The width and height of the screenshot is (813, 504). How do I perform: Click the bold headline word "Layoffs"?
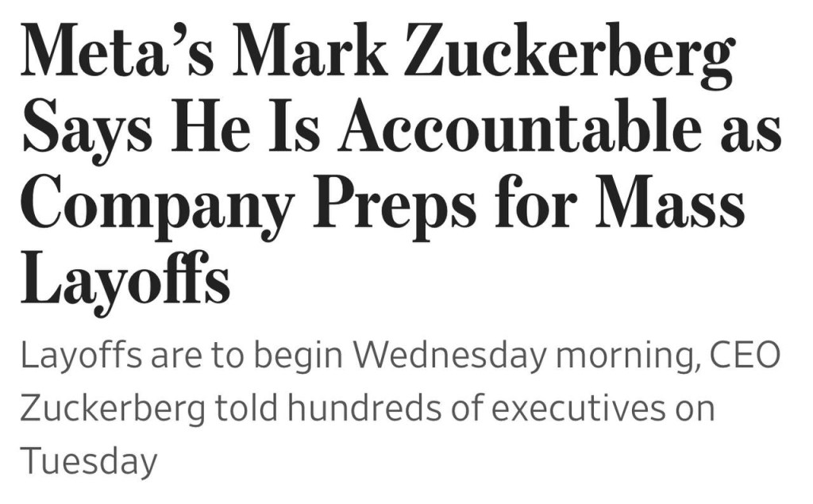tap(125, 278)
